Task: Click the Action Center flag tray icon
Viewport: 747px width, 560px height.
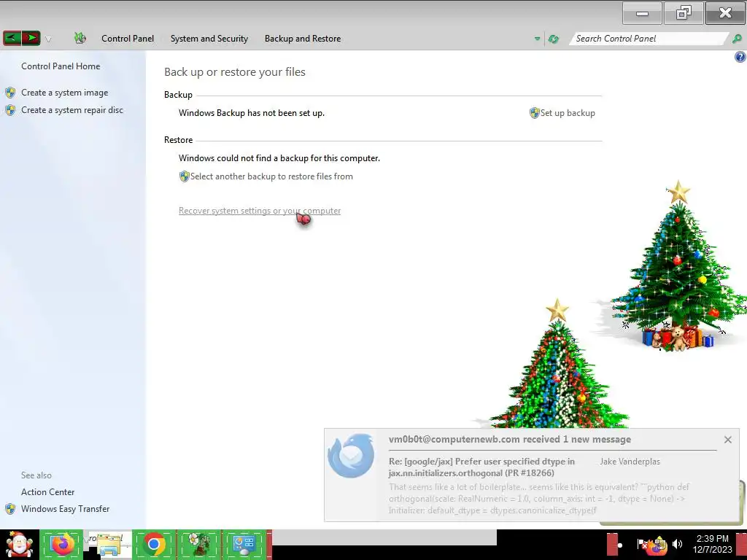Action: (642, 544)
